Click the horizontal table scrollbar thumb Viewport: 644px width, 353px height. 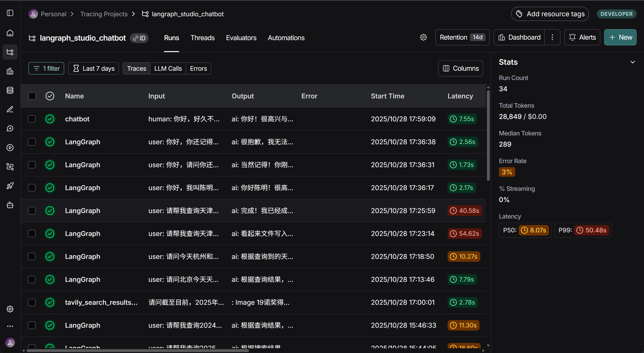pos(137,351)
